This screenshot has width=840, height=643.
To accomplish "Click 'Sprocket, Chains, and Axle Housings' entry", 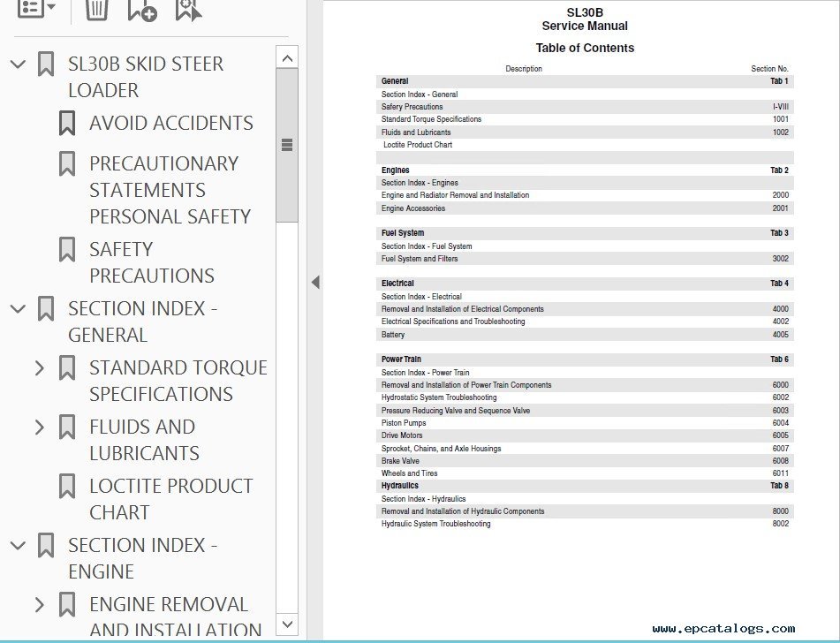I will click(441, 449).
